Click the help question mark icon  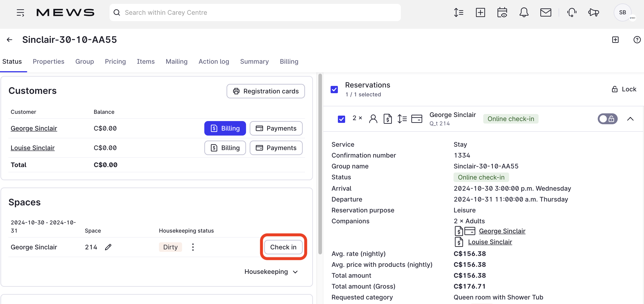[x=637, y=40]
